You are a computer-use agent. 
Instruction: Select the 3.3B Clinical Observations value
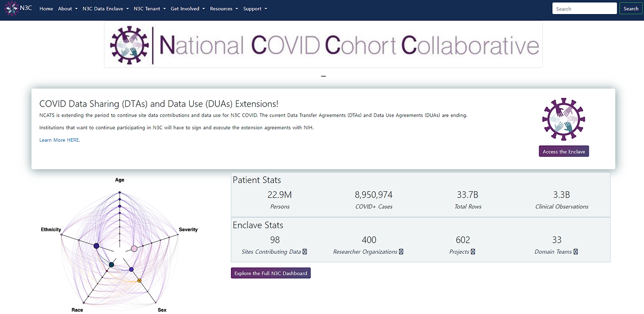(561, 195)
